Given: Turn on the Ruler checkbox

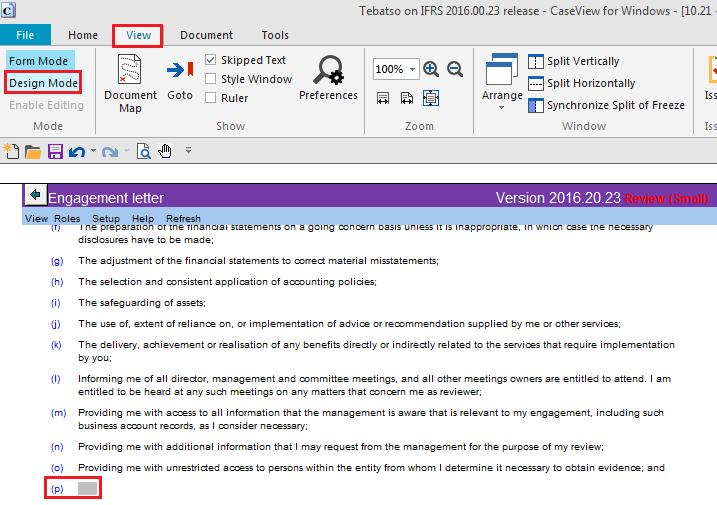Looking at the screenshot, I should (x=211, y=97).
